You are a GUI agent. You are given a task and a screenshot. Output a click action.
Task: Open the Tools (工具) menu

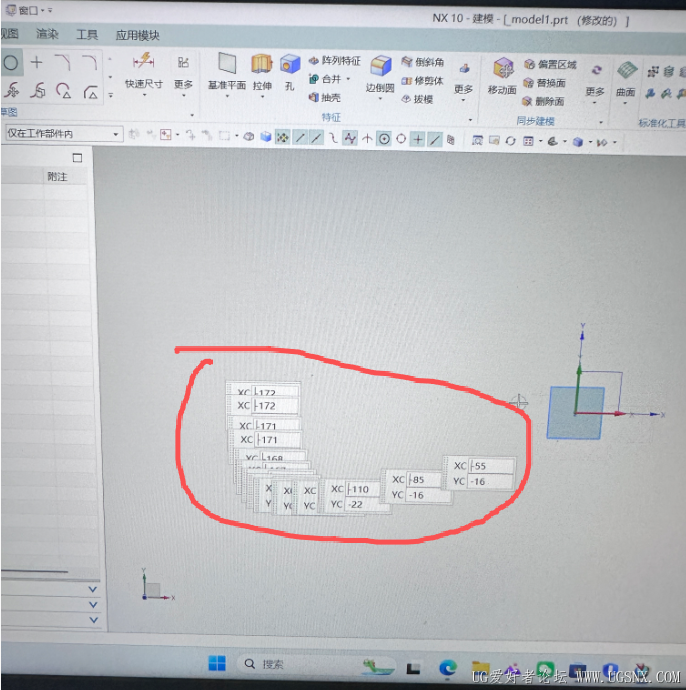(87, 35)
